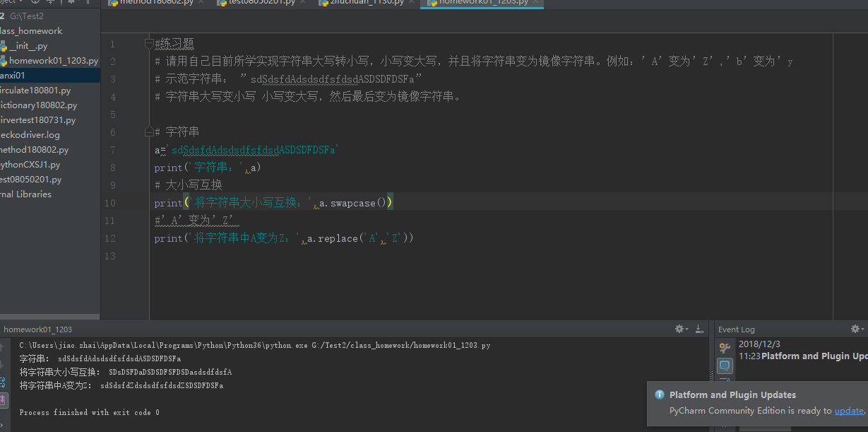Open Event Log settings gear menu

click(856, 329)
